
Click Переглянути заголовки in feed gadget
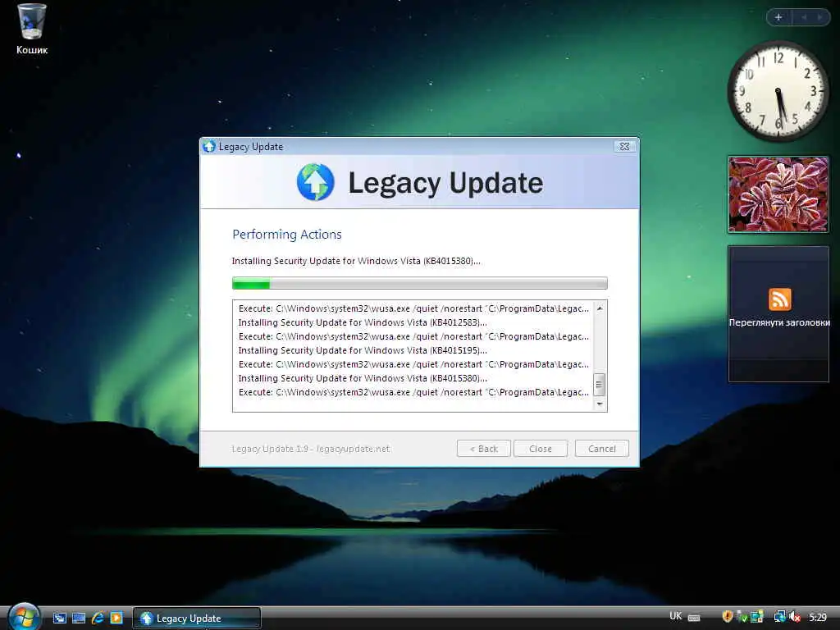tap(779, 322)
